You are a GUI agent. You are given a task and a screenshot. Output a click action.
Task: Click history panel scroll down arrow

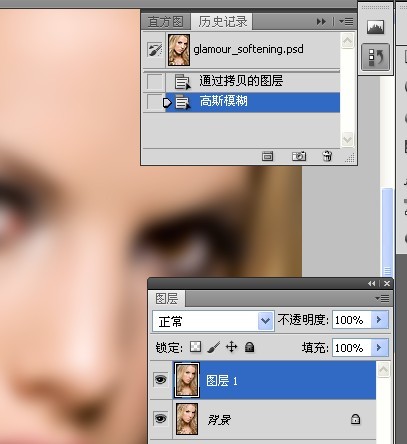click(347, 139)
